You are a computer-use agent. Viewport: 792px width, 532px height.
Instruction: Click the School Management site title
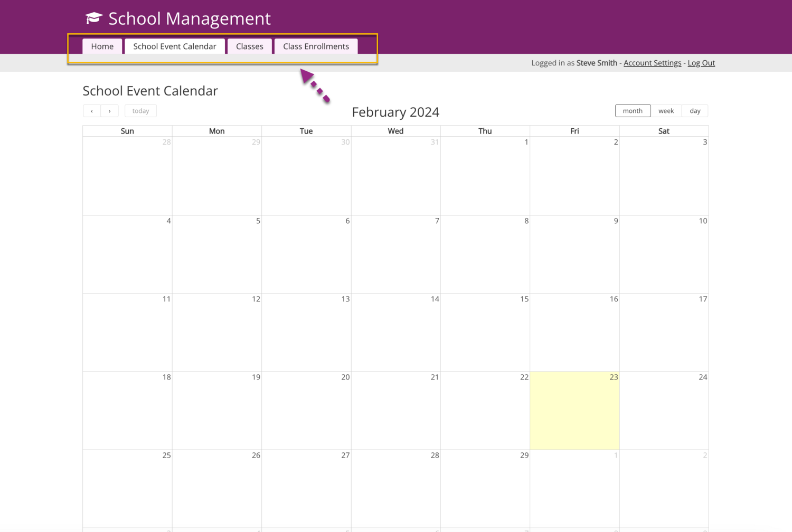coord(190,18)
